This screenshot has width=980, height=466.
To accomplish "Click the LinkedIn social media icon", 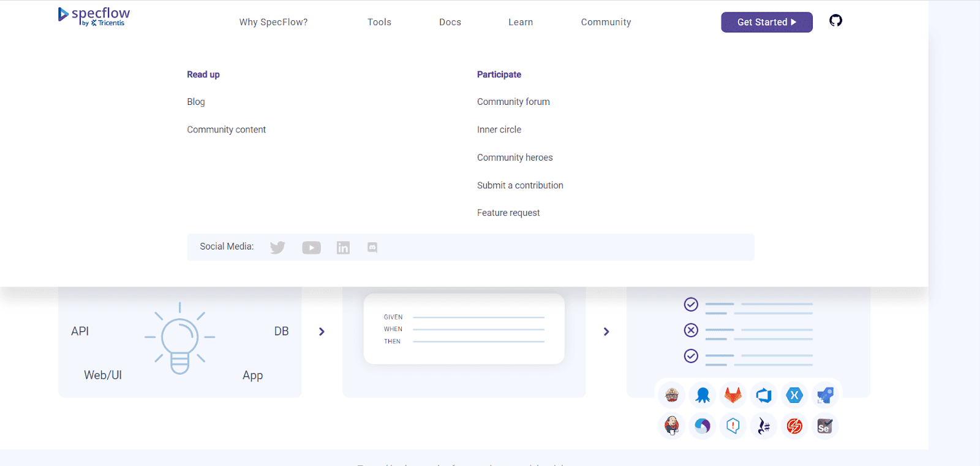I will (x=343, y=248).
